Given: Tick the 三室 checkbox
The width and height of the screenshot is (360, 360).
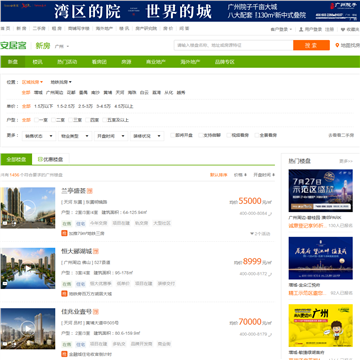Looking at the screenshot, I should click(x=71, y=120).
